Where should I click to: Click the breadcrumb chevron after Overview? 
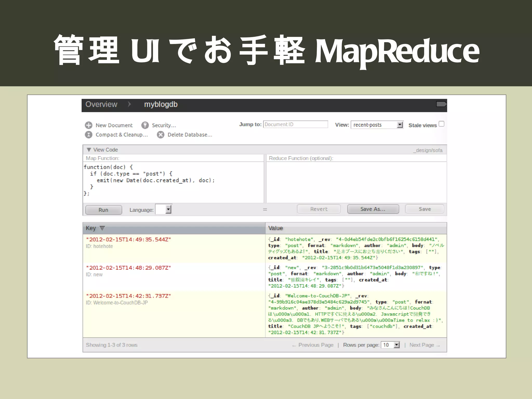point(129,104)
